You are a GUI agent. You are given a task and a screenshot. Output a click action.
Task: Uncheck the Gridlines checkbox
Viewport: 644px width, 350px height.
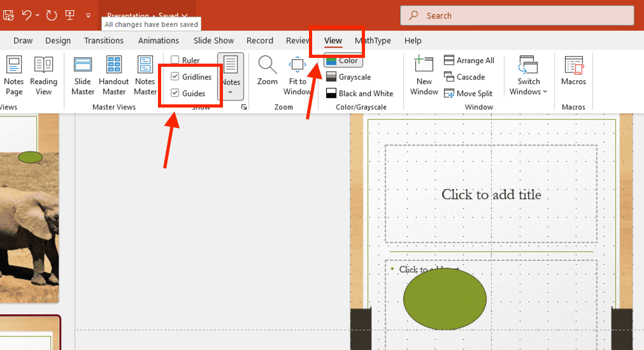(175, 77)
